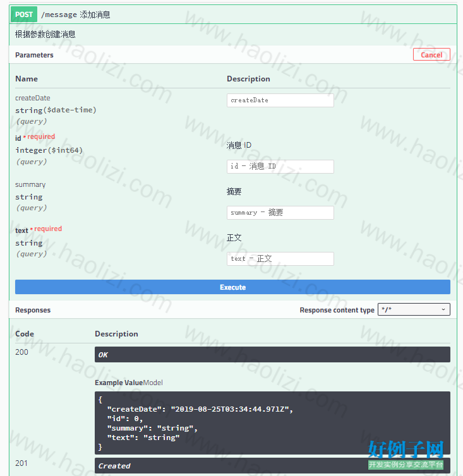This screenshot has width=463, height=476.
Task: Switch to the Model tab
Action: click(153, 383)
